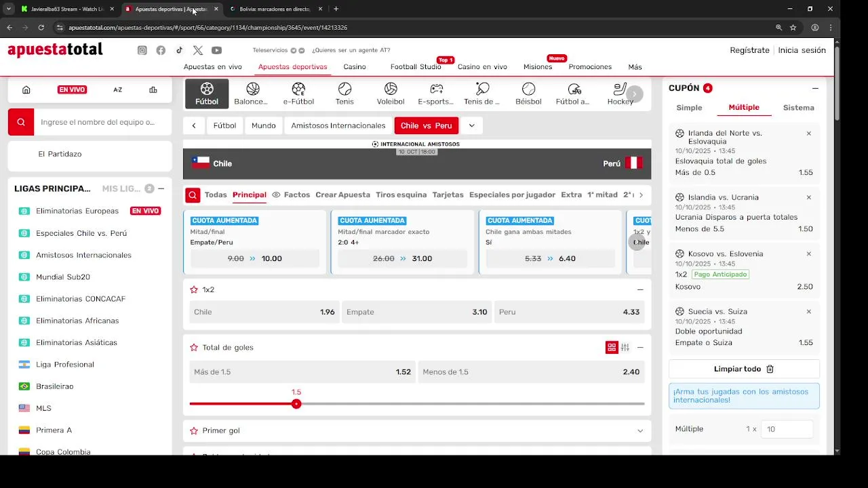Bet on Chile at 1.96
Screen dimensions: 868x488
[x=264, y=312]
